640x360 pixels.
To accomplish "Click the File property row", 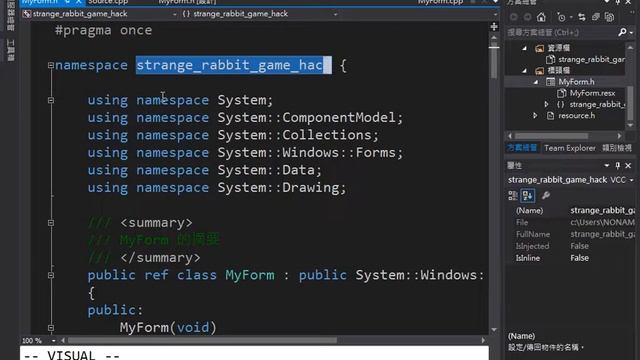I will (571, 222).
